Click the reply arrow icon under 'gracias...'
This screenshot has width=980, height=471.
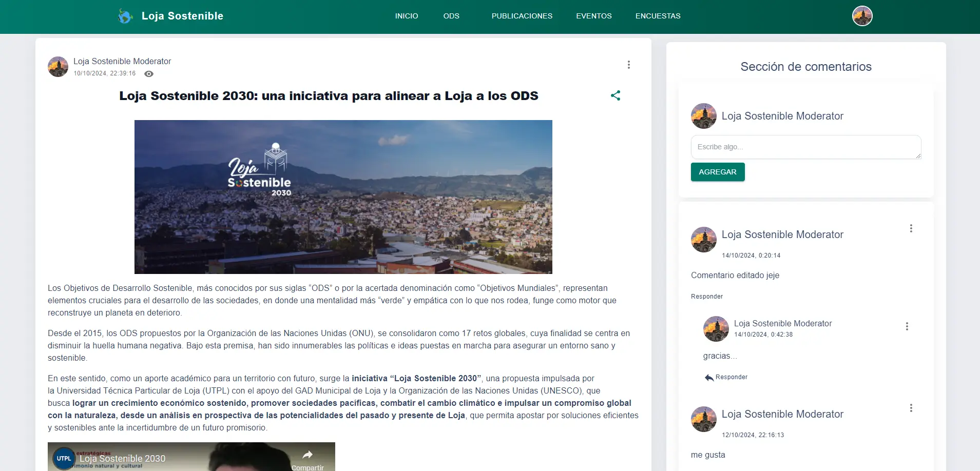(708, 377)
